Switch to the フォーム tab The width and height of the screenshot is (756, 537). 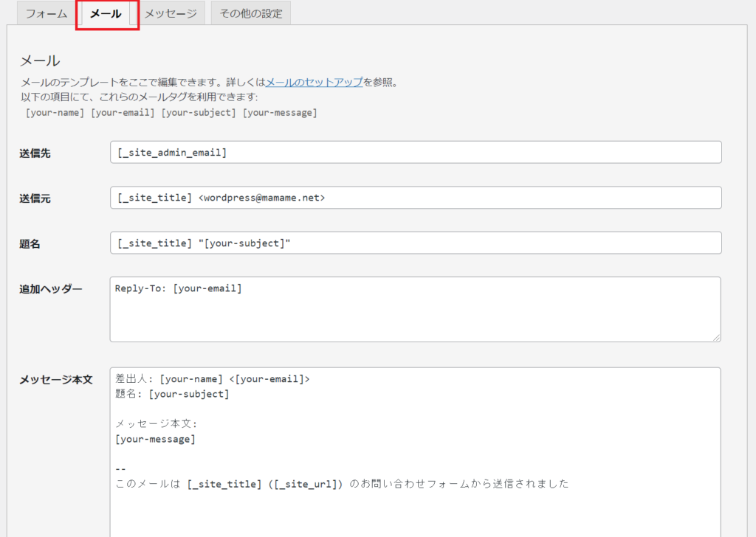(47, 13)
